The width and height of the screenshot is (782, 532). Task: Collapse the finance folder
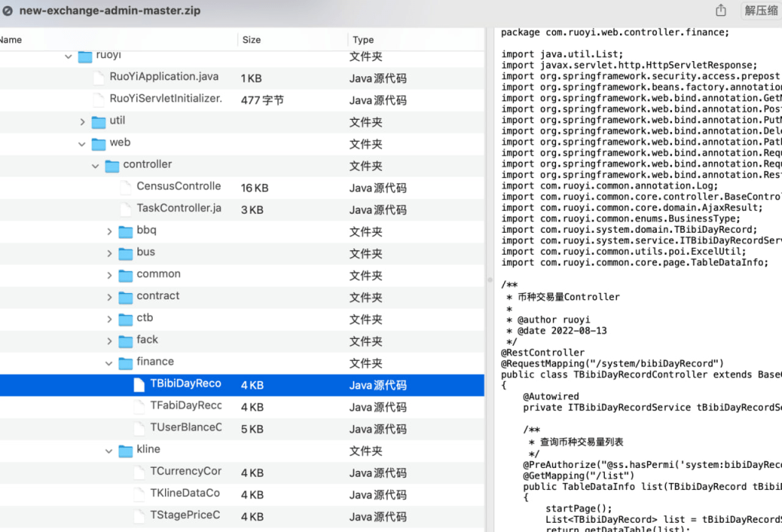click(109, 363)
